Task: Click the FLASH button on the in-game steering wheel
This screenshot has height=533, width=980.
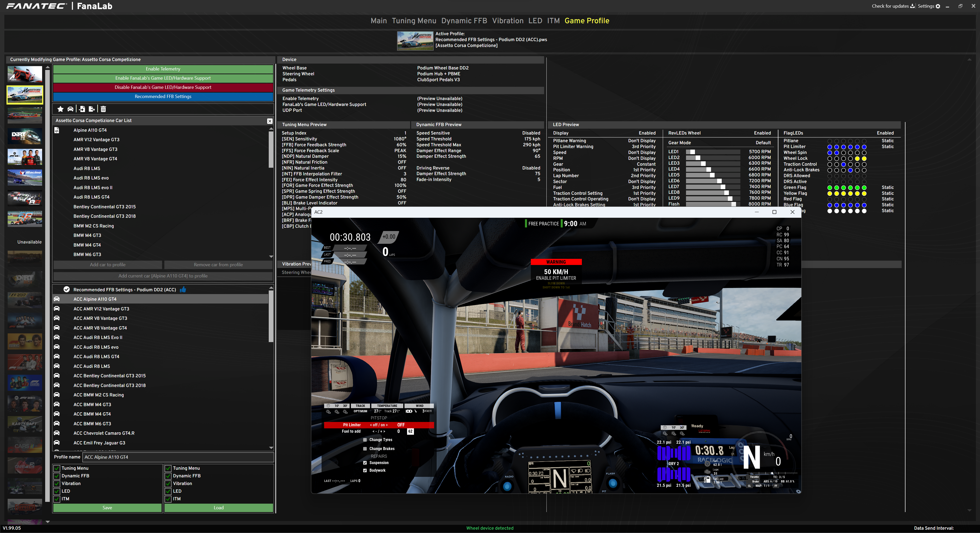Action: coord(612,483)
